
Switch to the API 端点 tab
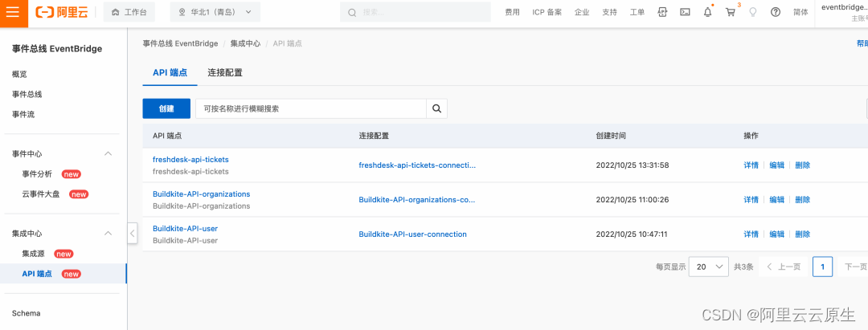(x=170, y=72)
